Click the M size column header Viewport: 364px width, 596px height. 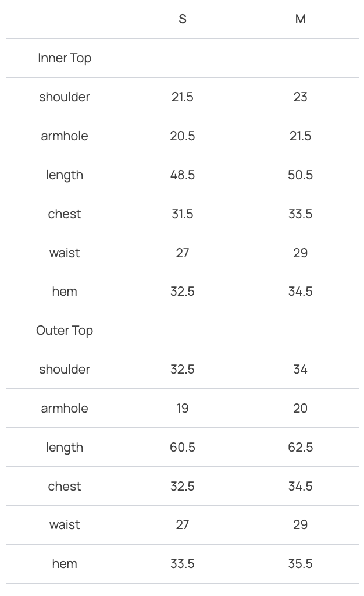[x=300, y=19]
